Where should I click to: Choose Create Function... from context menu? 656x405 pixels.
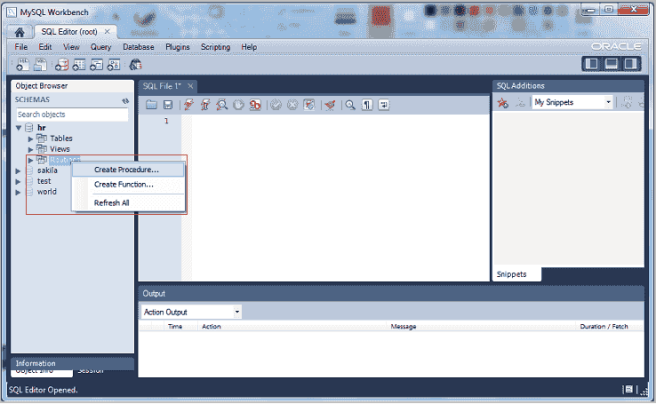(128, 184)
